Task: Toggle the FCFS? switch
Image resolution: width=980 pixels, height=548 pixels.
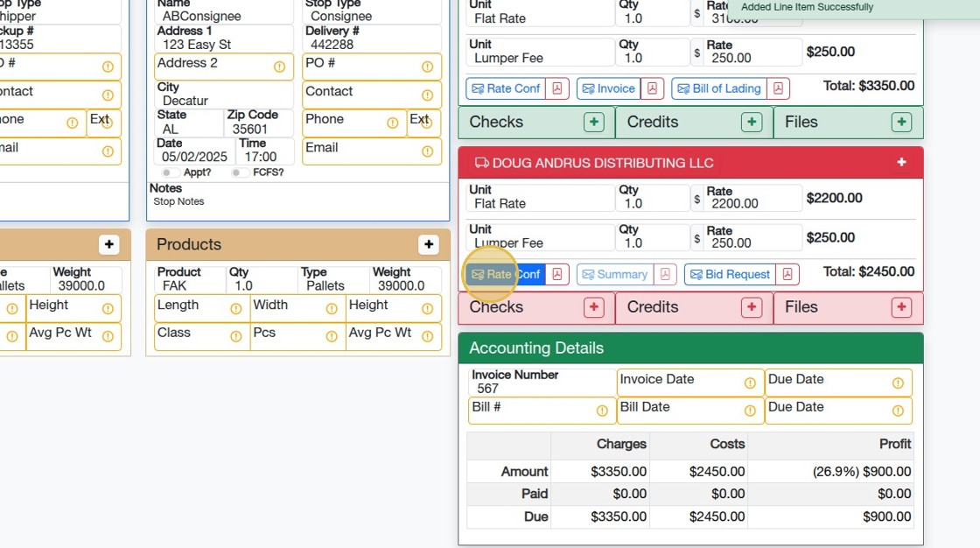Action: tap(240, 172)
